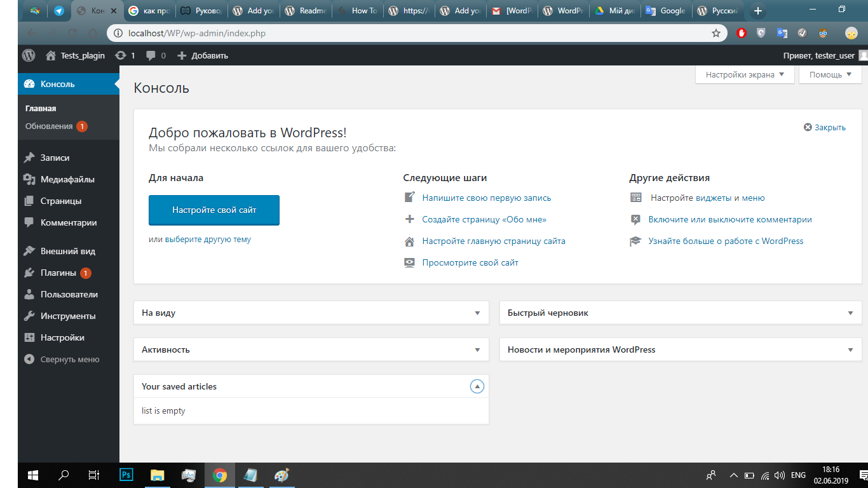Click the WordPress logo in admin bar
This screenshot has width=868, height=488.
tap(29, 55)
